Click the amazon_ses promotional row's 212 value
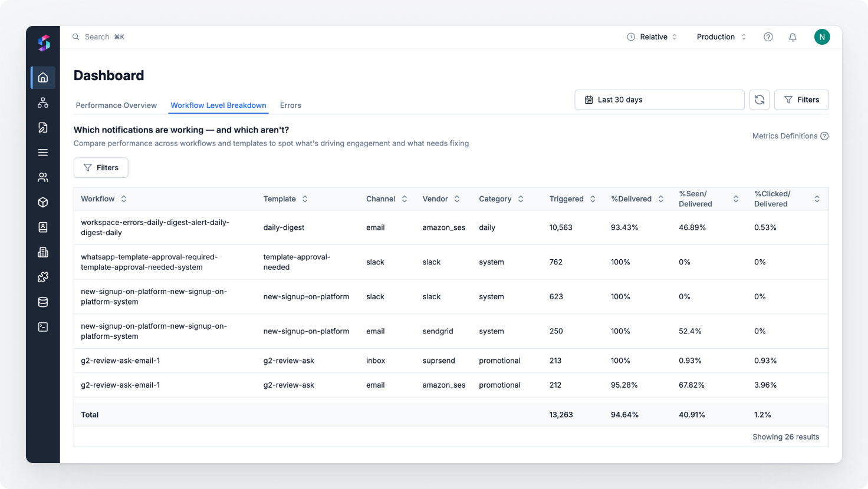 [555, 385]
